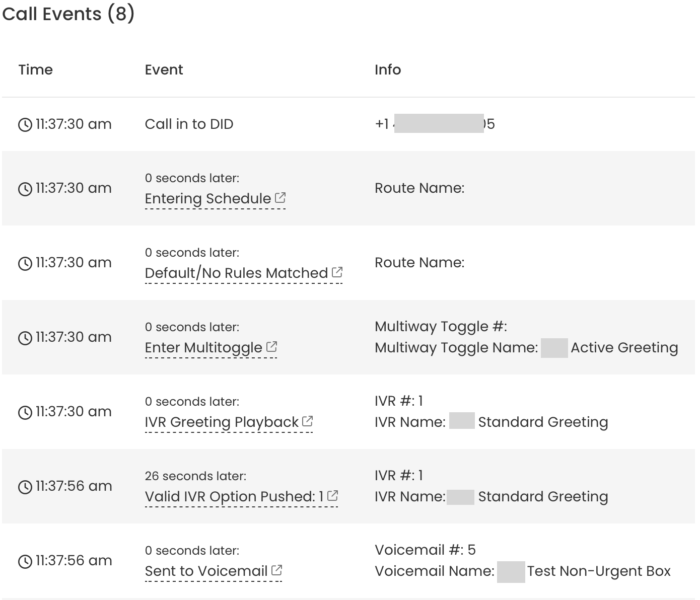This screenshot has height=600, width=700.
Task: Click the Event column header
Action: click(164, 69)
